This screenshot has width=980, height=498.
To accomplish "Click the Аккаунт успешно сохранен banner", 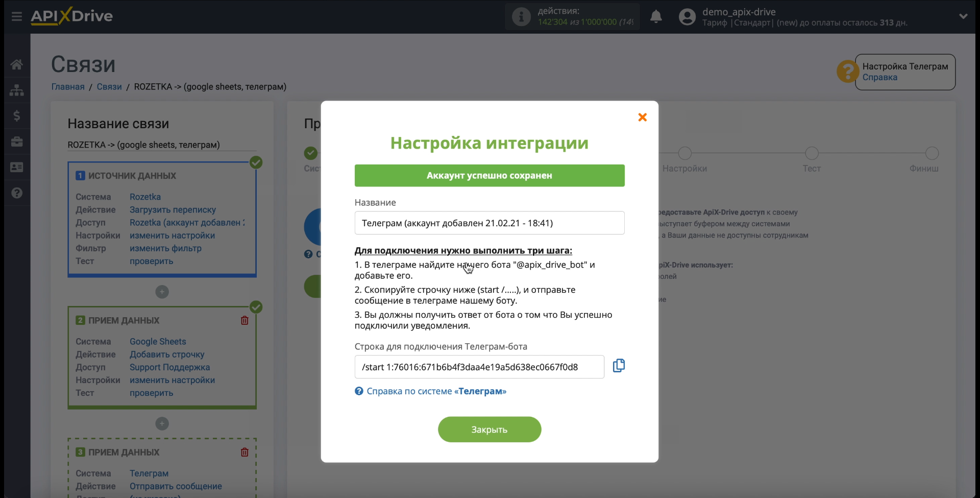I will 489,176.
